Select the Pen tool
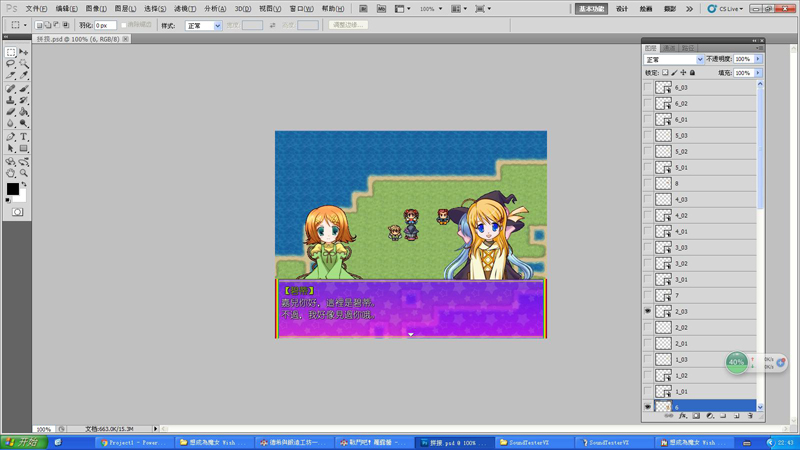This screenshot has width=800, height=450. (x=11, y=137)
